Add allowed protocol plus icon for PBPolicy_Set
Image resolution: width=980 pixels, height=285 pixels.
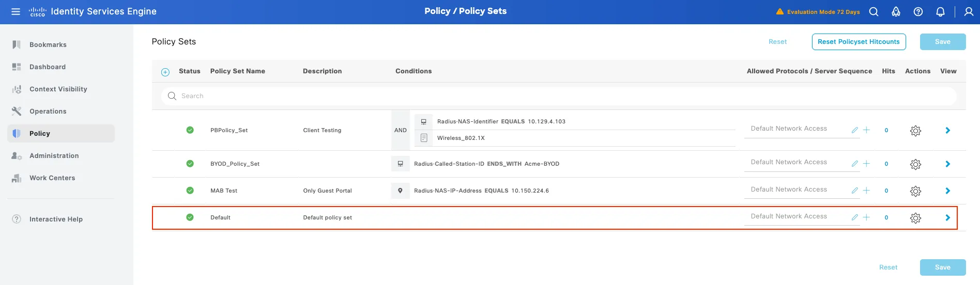pos(867,130)
